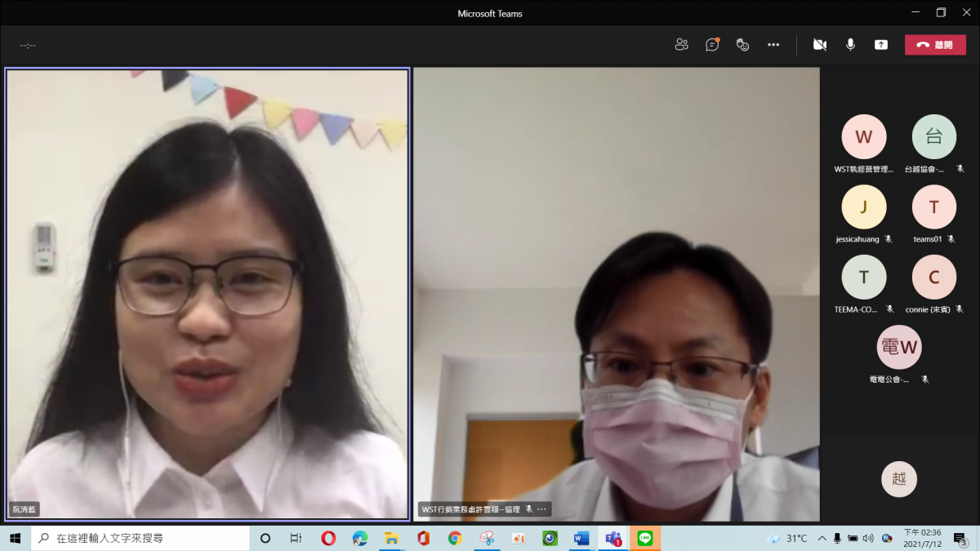
Task: Click the LINE app in taskbar
Action: (x=645, y=538)
